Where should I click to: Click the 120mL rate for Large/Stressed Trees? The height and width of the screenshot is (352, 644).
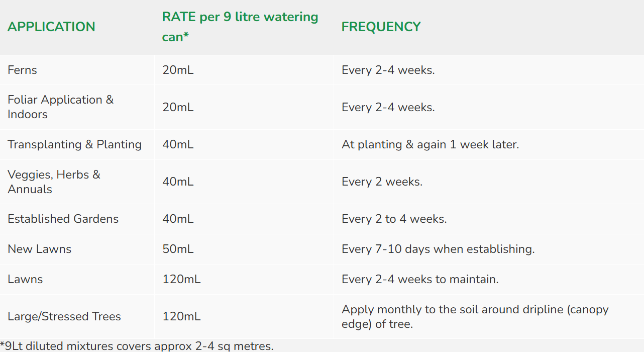pos(181,317)
